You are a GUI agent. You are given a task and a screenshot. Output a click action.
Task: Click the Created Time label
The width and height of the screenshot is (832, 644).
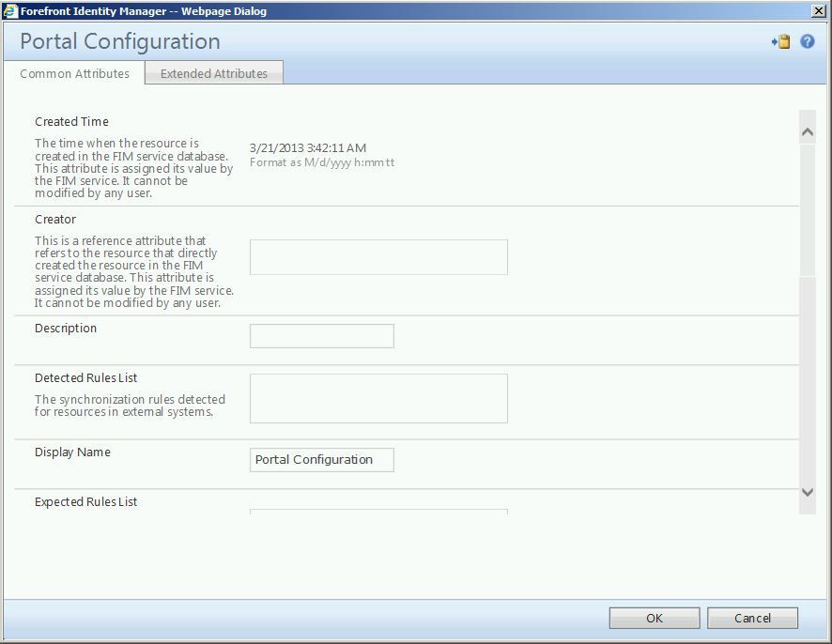click(x=71, y=121)
